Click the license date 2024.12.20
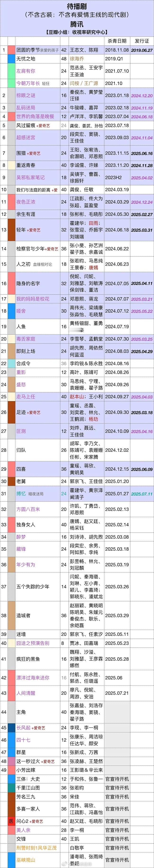The image size is (154, 868). (142, 96)
